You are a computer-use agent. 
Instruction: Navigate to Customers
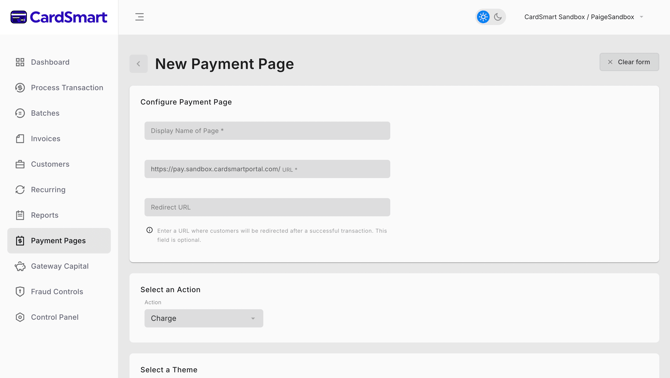(x=50, y=164)
